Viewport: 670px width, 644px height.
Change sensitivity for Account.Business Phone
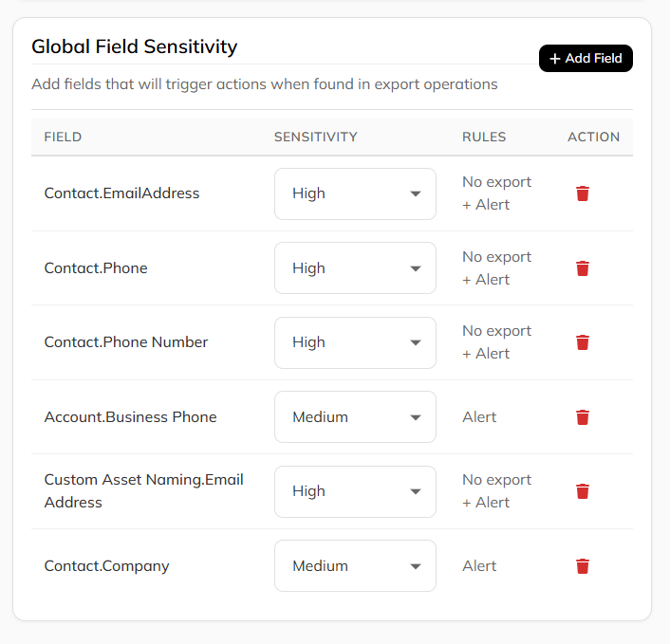[355, 417]
